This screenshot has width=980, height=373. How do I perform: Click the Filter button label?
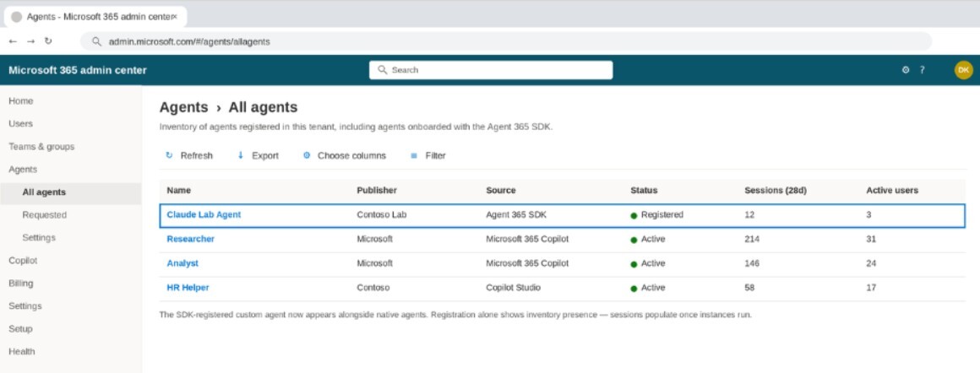pos(436,155)
